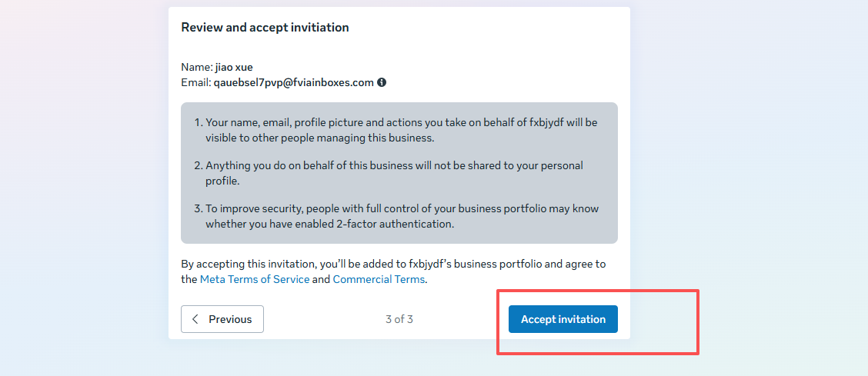868x376 pixels.
Task: Click the email qauebsel7pvp@fviainboxes.com text
Action: click(x=293, y=82)
